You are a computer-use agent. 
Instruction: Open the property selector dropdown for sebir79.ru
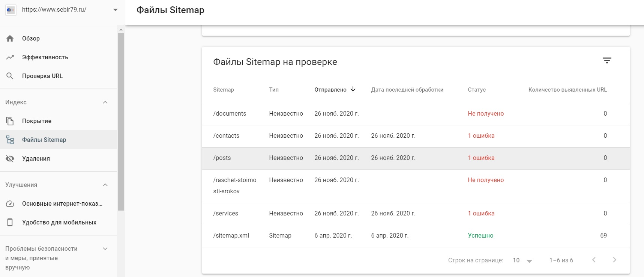pos(115,10)
